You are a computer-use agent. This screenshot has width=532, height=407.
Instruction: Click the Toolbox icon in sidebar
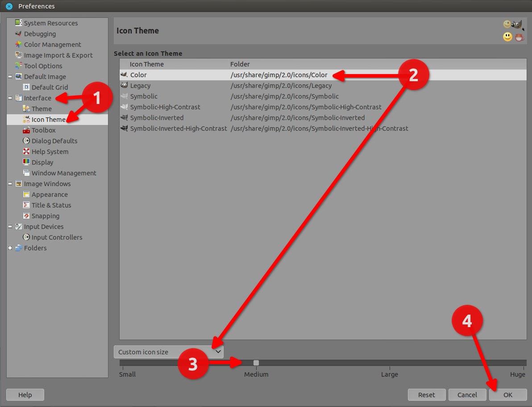[26, 130]
